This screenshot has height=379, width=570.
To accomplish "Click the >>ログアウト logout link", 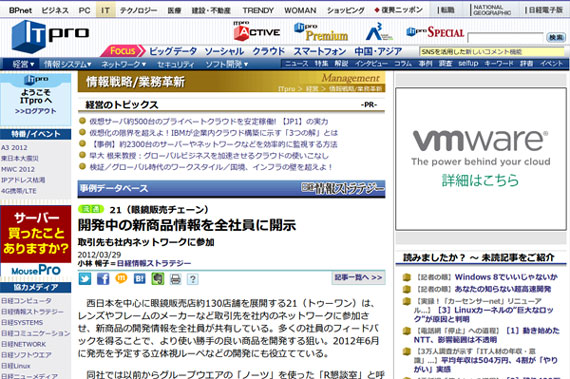I will pos(36,111).
